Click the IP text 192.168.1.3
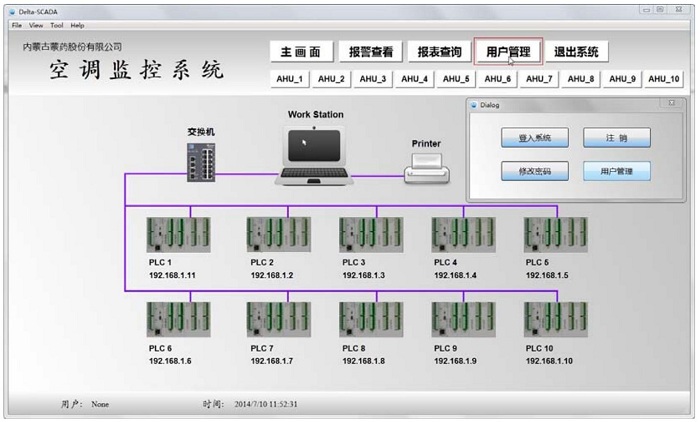This screenshot has height=422, width=700. pyautogui.click(x=364, y=275)
